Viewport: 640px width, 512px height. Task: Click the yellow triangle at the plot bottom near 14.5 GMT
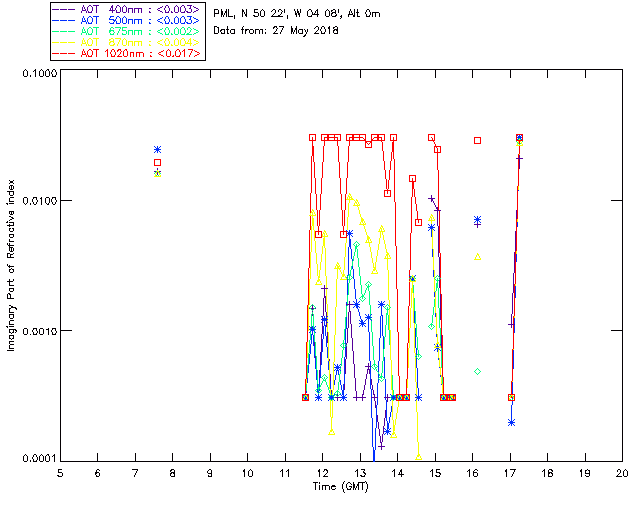point(419,457)
